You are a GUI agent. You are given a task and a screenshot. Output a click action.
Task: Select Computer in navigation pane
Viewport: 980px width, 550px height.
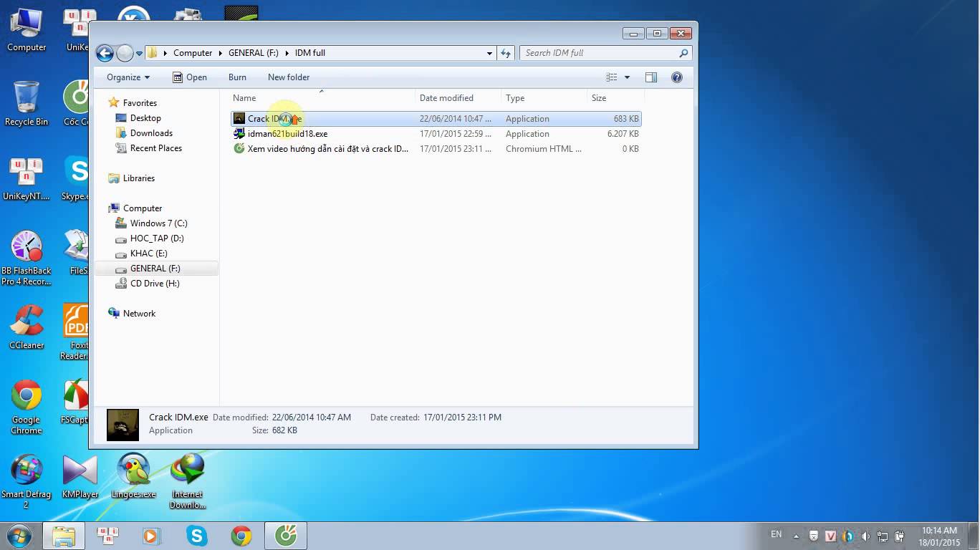143,208
